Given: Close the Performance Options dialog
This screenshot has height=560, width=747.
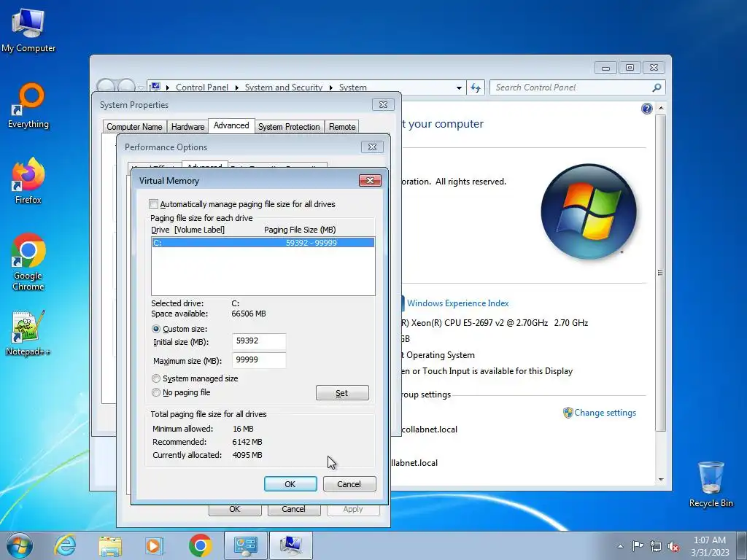Looking at the screenshot, I should [x=373, y=147].
